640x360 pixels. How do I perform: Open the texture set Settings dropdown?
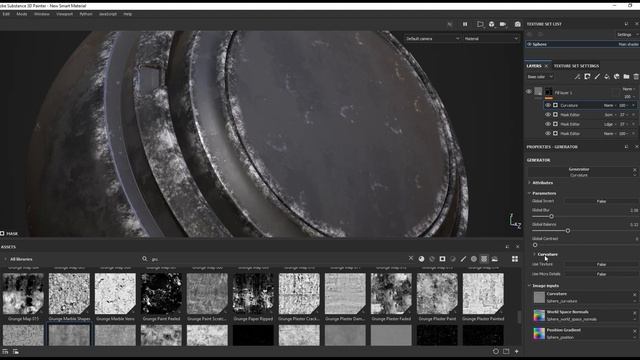click(627, 35)
